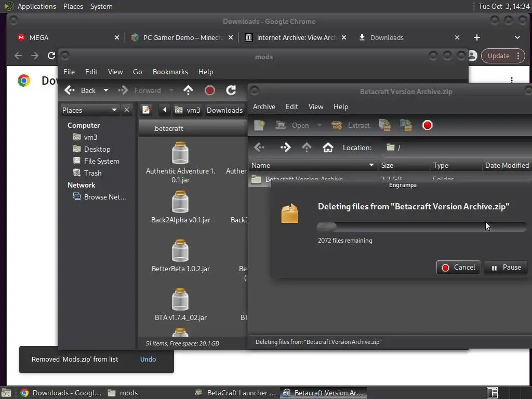Open vm3 home in sidebar

click(86, 137)
